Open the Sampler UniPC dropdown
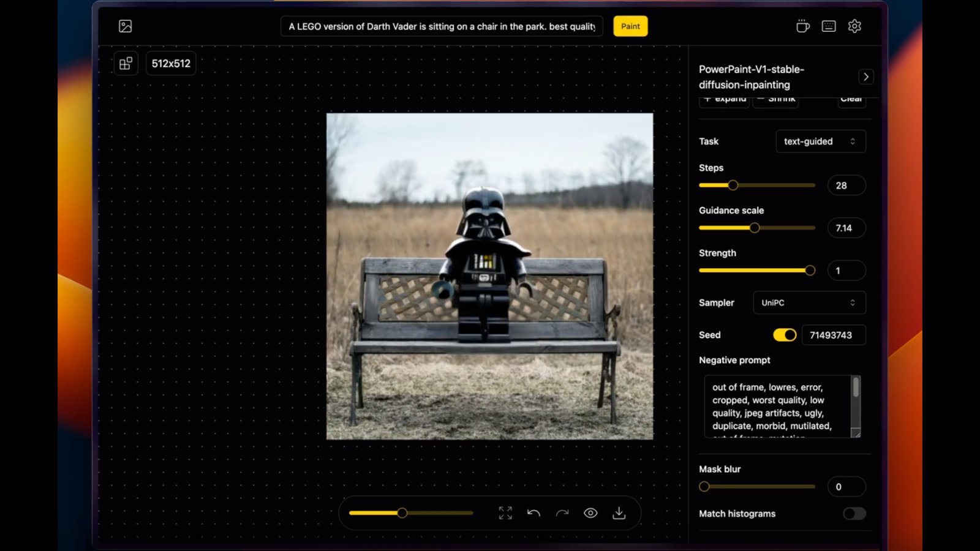The width and height of the screenshot is (980, 551). click(809, 303)
